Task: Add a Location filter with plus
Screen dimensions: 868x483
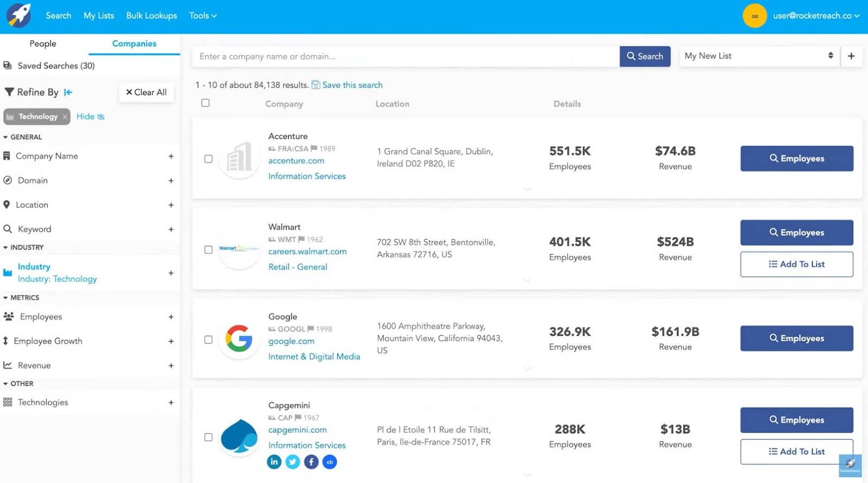Action: 171,205
